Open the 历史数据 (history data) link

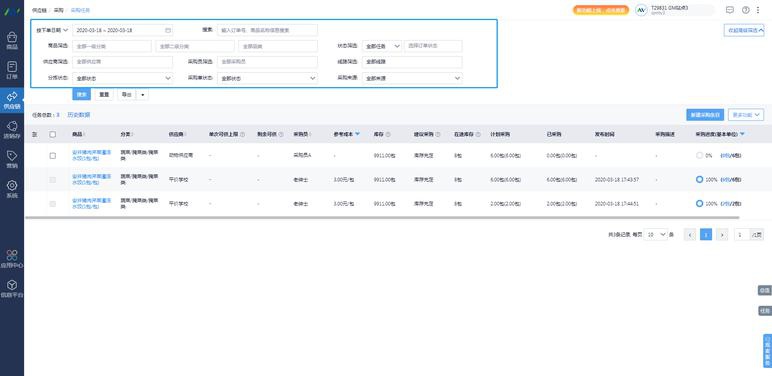point(79,115)
